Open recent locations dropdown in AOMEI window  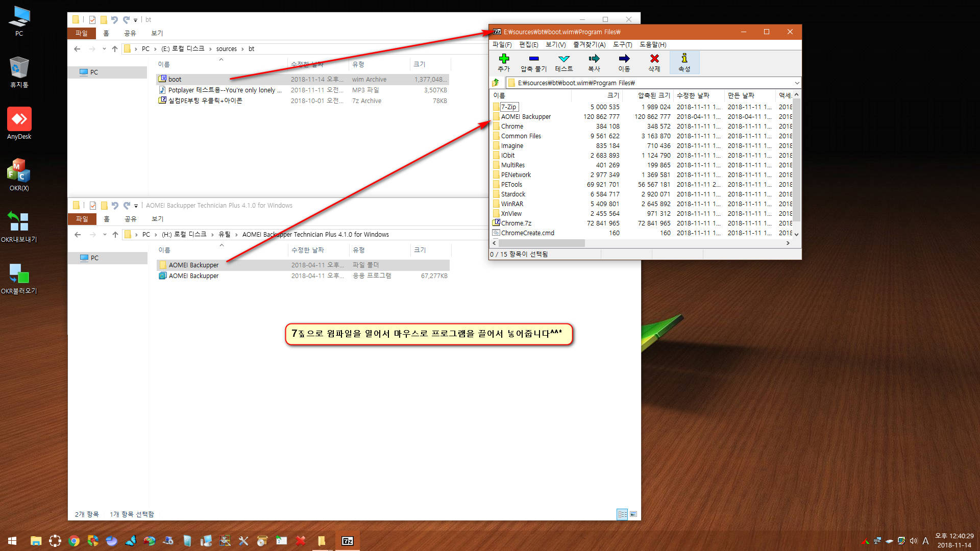pos(105,235)
